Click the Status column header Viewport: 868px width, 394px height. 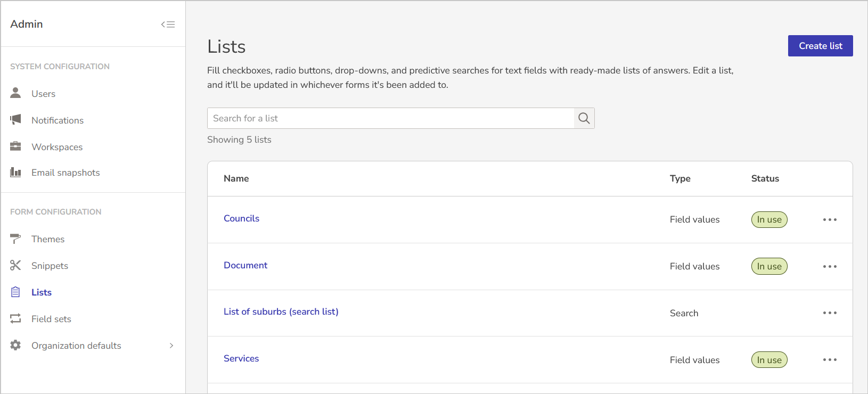tap(765, 178)
